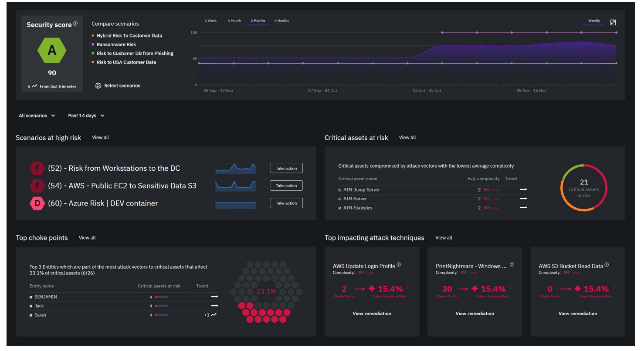The height and width of the screenshot is (351, 644).
Task: Click View remediation under PrintNightmare
Action: pos(475,314)
